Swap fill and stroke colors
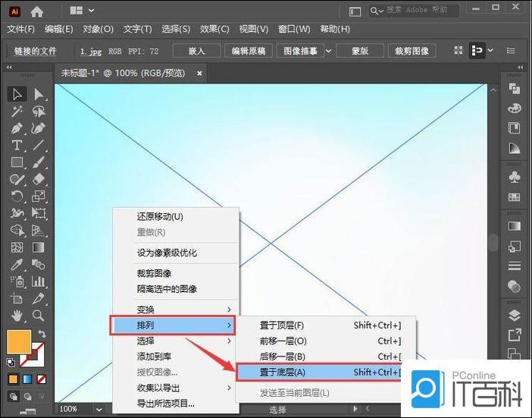Image resolution: width=532 pixels, height=418 pixels. (x=42, y=334)
